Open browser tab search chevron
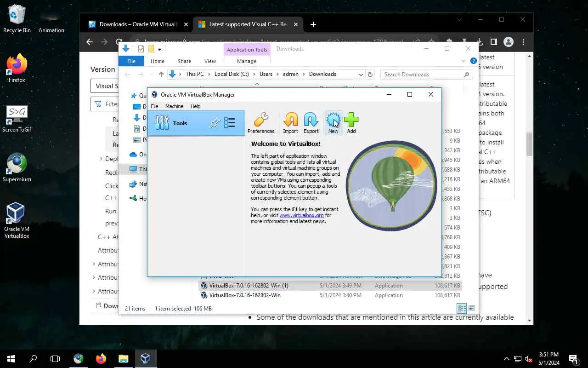 [460, 20]
